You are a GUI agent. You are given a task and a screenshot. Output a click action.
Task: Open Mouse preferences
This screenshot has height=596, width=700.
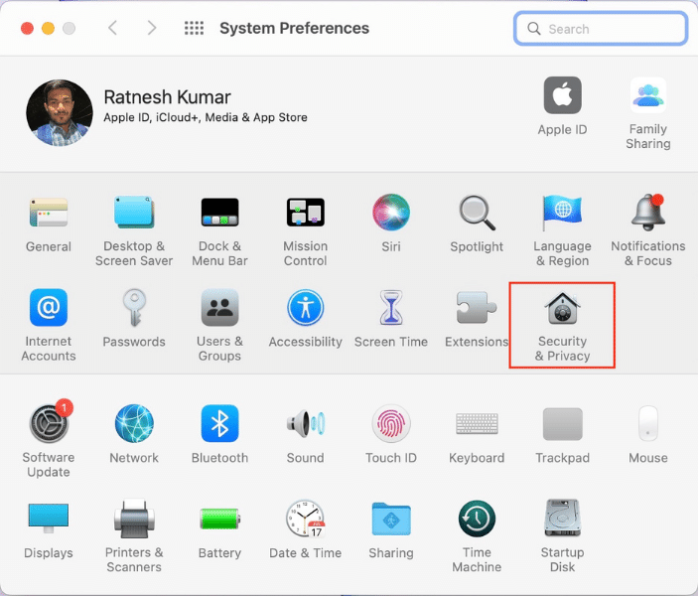(647, 423)
